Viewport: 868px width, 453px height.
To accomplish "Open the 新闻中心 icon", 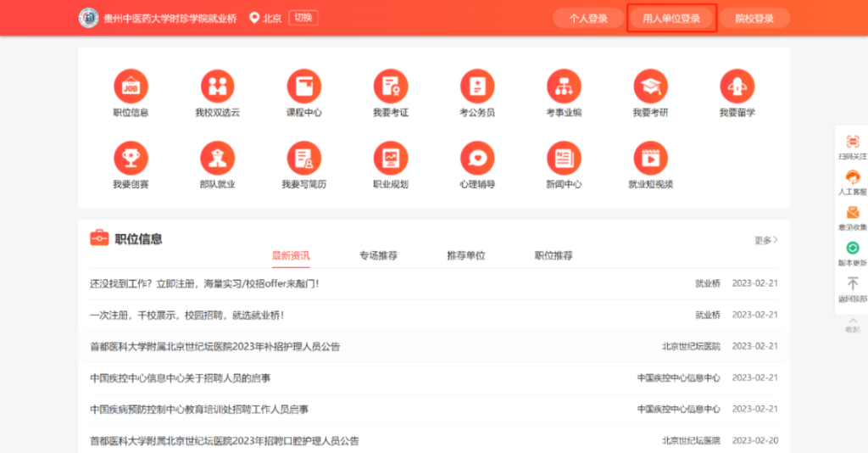I will point(564,158).
